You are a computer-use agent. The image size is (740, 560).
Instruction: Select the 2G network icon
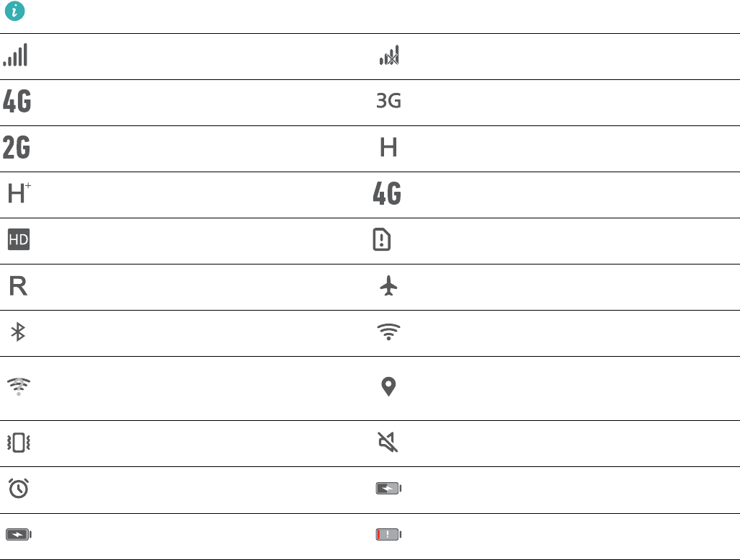point(17,148)
